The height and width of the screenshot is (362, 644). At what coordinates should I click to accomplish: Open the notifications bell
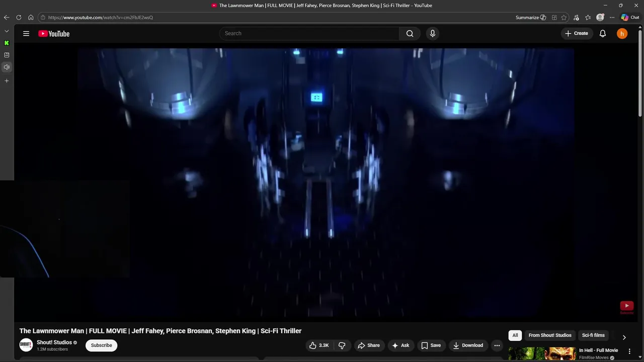coord(603,34)
